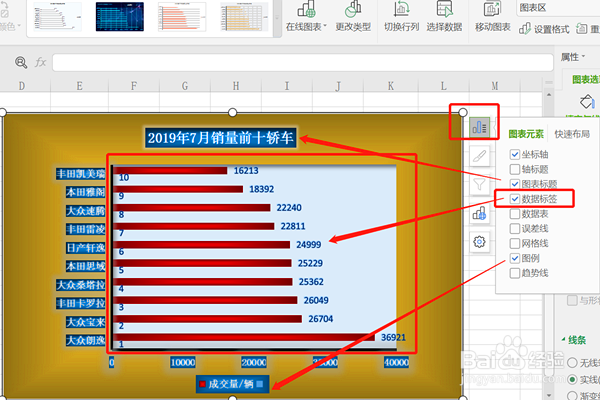Screen dimensions: 600x400
Task: Click the legend entry 成交量/辆
Action: point(232,384)
